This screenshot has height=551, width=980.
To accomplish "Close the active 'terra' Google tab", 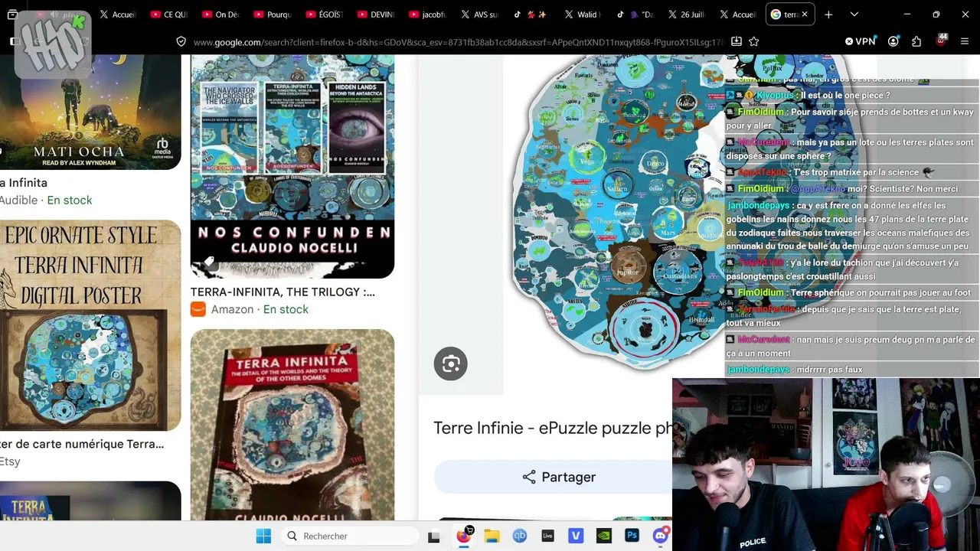I will tap(804, 15).
